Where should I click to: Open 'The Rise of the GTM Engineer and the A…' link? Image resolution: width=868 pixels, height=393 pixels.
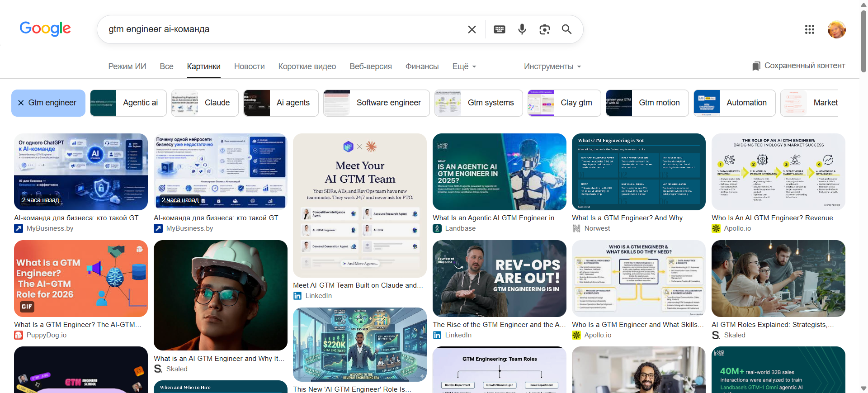click(x=499, y=325)
